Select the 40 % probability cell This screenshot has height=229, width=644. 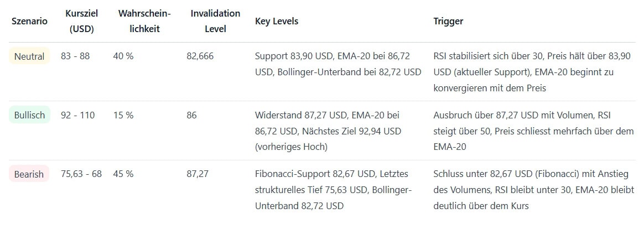click(123, 56)
